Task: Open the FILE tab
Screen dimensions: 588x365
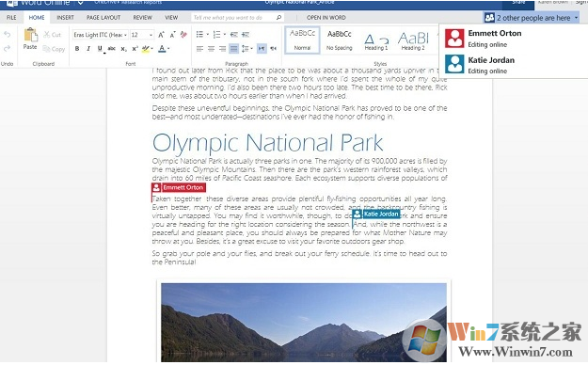Action: click(11, 18)
